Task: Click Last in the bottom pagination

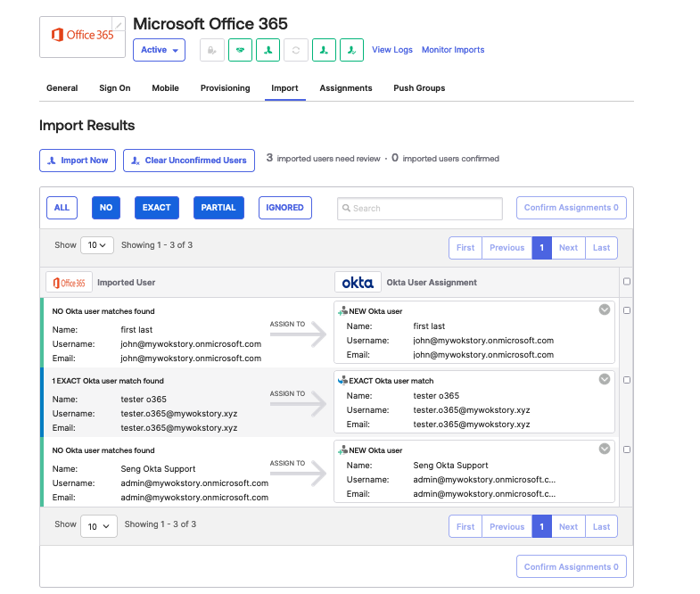Action: click(601, 526)
